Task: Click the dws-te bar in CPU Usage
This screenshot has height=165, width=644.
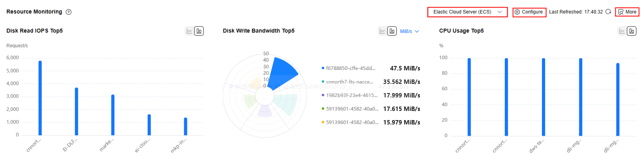Action: [x=544, y=97]
